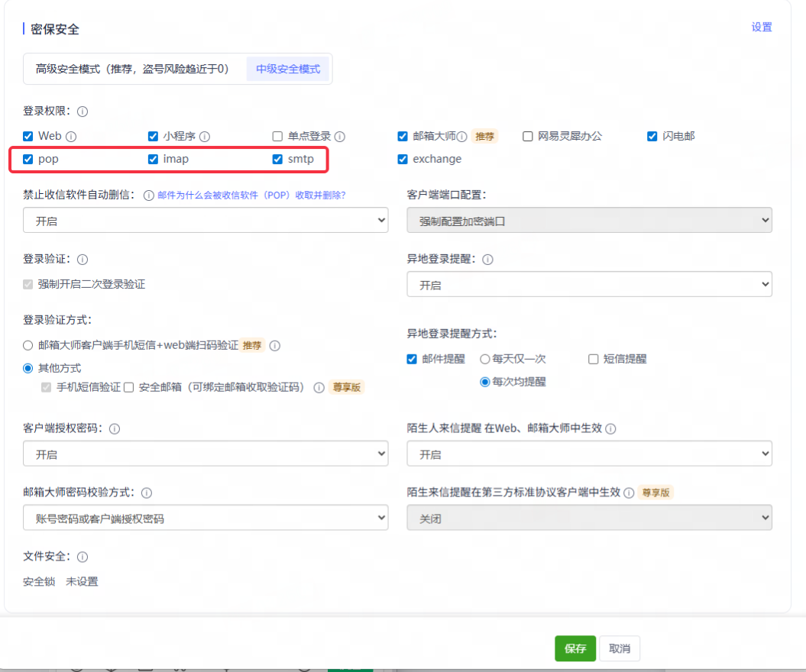Check the 安全邮箱 verification checkbox
806x672 pixels.
pyautogui.click(x=129, y=387)
